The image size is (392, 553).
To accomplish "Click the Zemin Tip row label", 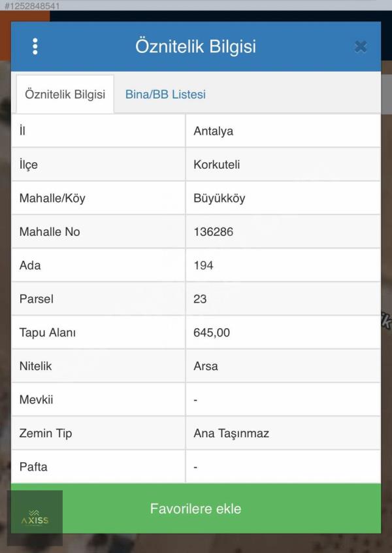I will click(x=46, y=433).
